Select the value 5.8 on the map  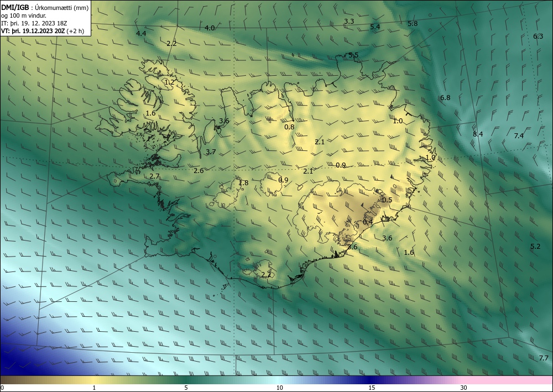point(413,24)
